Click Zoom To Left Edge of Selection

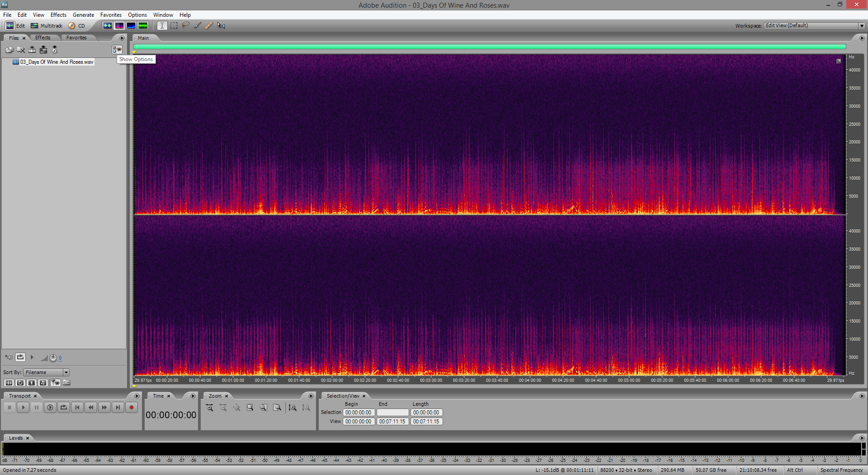(264, 408)
